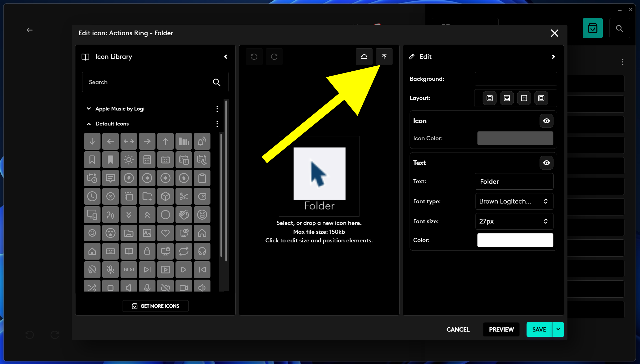Select the padlock icon
The image size is (640, 364).
(147, 251)
